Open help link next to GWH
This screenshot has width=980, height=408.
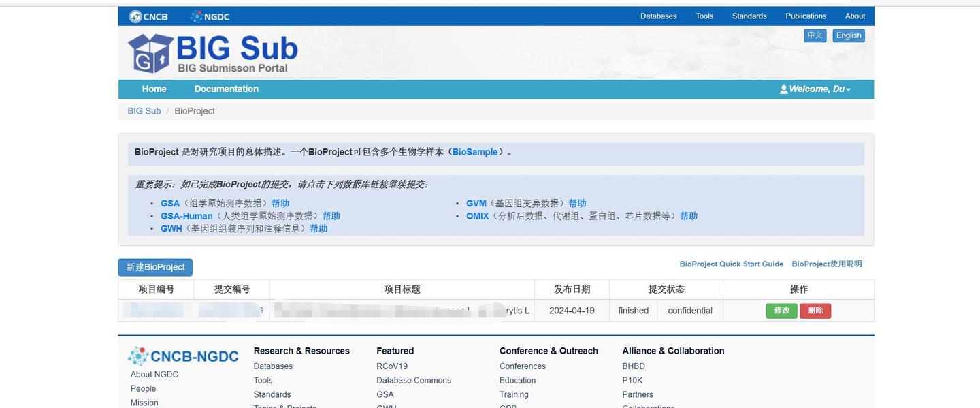318,229
